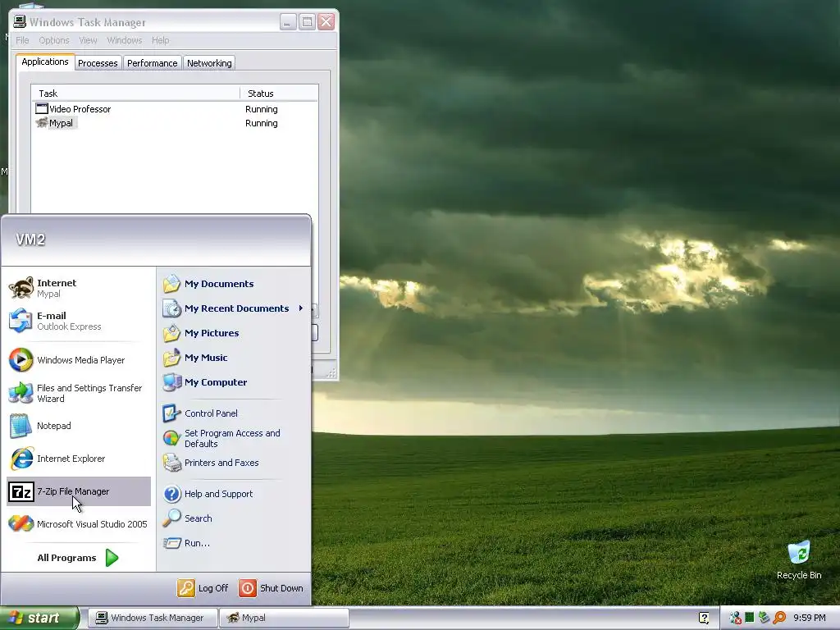Open 7-Zip File Manager
Screen dimensions: 840x630
pyautogui.click(x=78, y=491)
